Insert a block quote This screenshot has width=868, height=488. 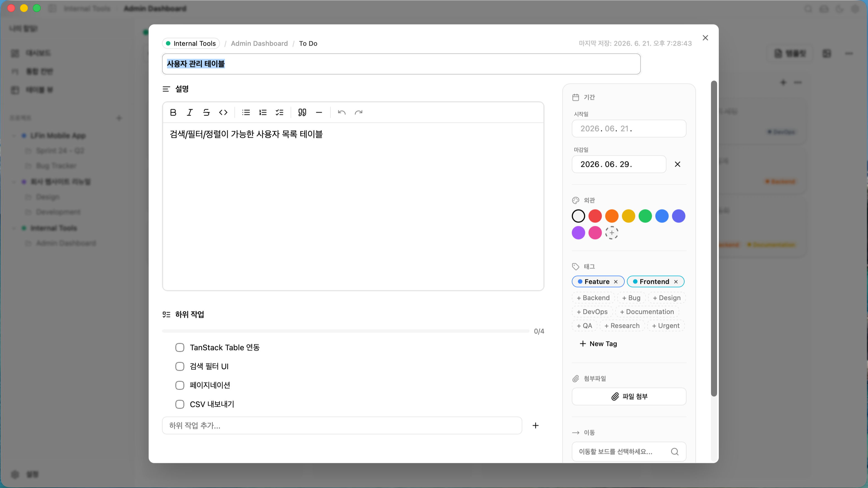tap(302, 112)
